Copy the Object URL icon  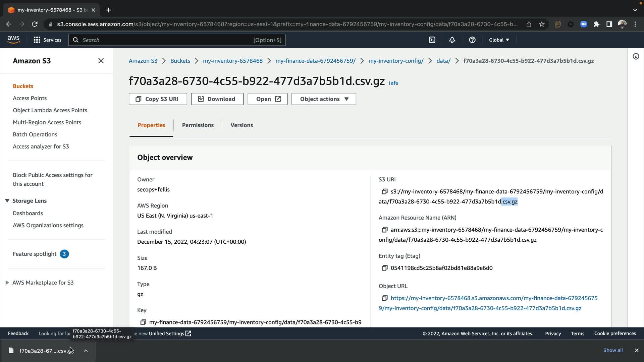384,298
